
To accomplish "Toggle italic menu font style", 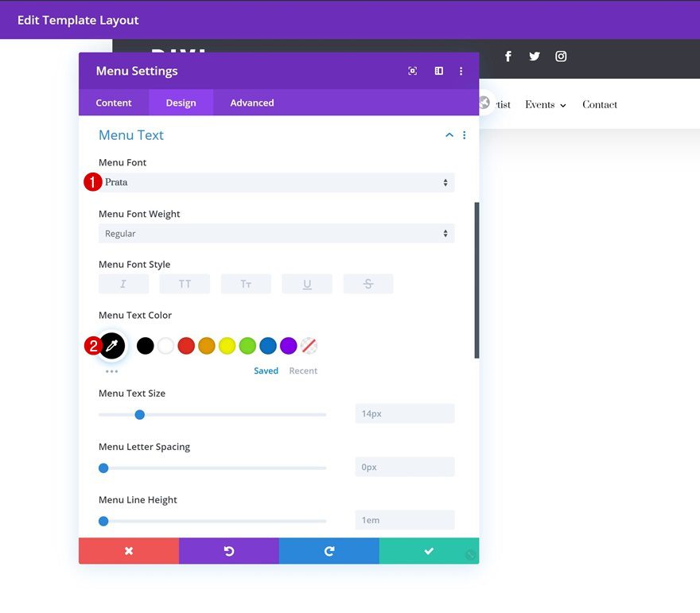I will point(123,284).
